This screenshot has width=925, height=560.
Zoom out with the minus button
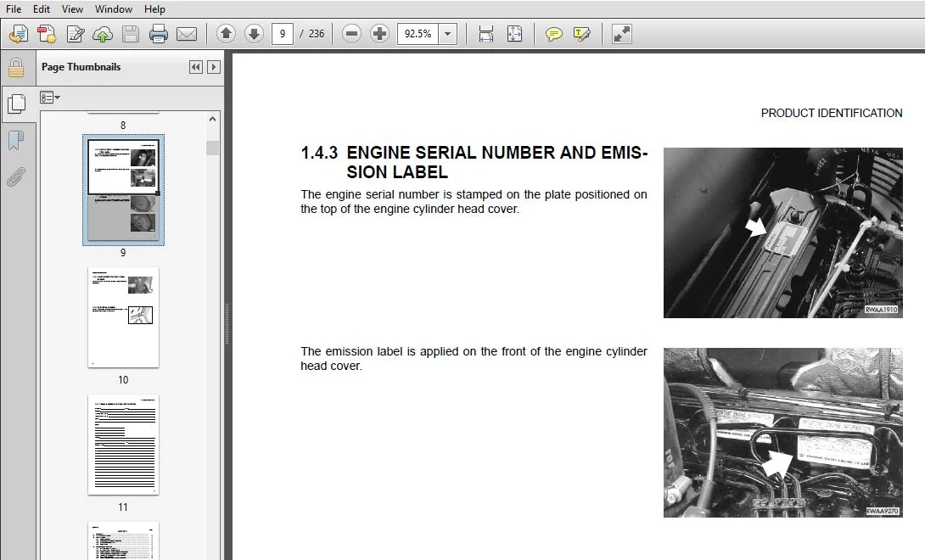pos(351,34)
